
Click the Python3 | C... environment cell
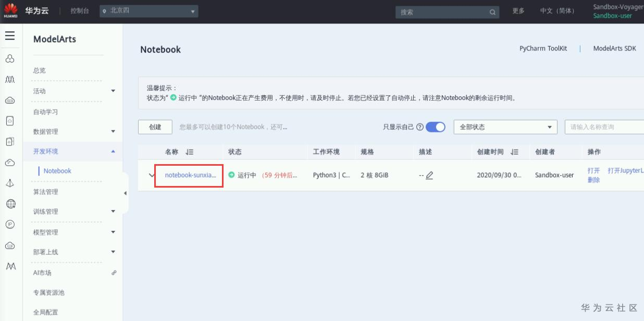pyautogui.click(x=331, y=175)
